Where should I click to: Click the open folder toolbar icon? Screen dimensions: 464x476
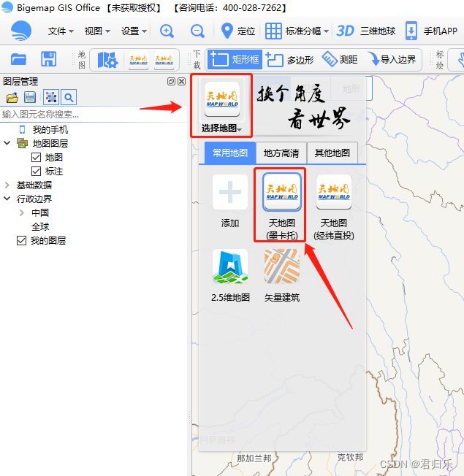click(18, 59)
